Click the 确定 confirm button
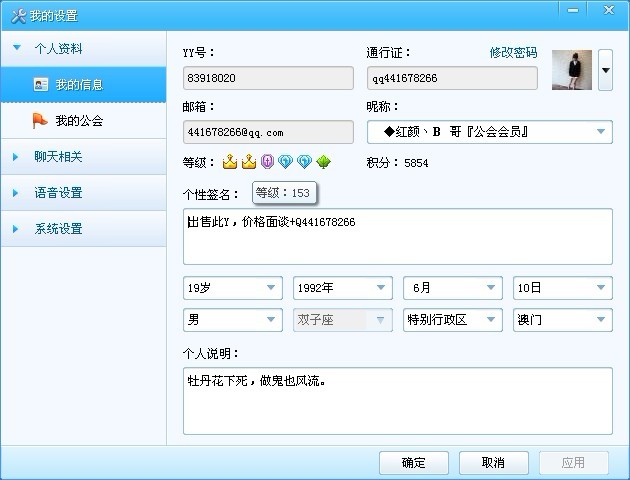Image resolution: width=630 pixels, height=480 pixels. coord(414,463)
